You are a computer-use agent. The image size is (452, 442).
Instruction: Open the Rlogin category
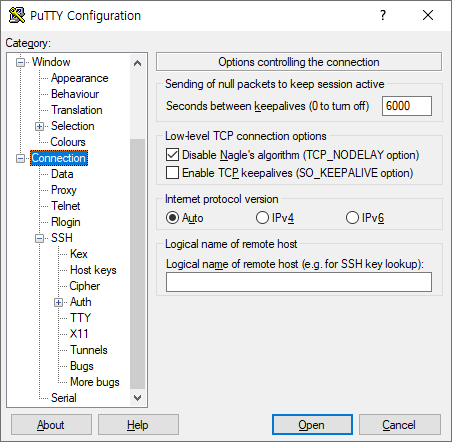point(66,222)
